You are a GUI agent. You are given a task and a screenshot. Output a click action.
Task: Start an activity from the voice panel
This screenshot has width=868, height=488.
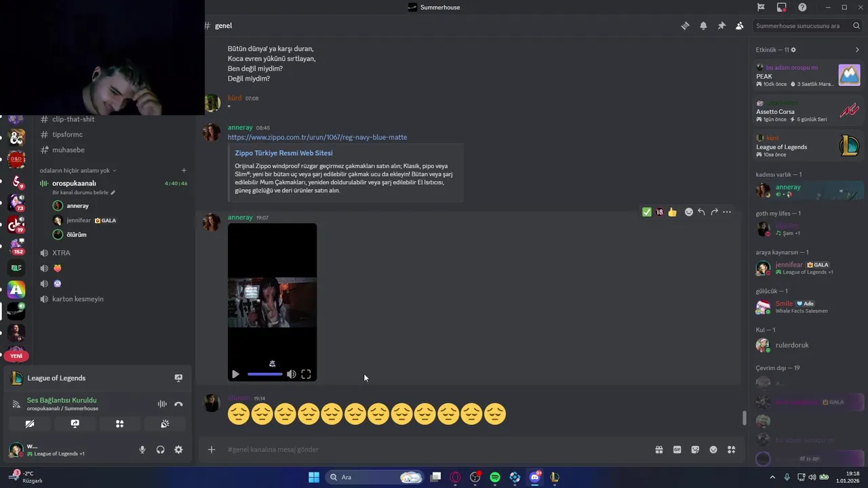[x=120, y=424]
